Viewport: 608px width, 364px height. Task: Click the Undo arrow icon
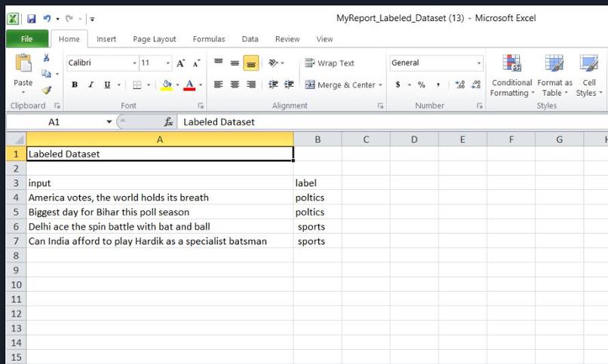[47, 19]
